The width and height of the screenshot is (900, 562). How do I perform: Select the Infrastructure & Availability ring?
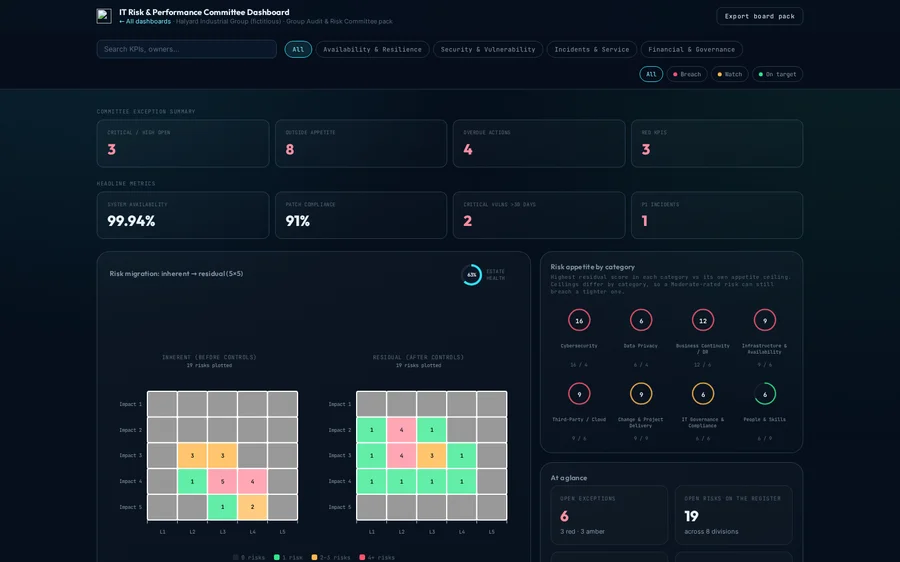[765, 320]
